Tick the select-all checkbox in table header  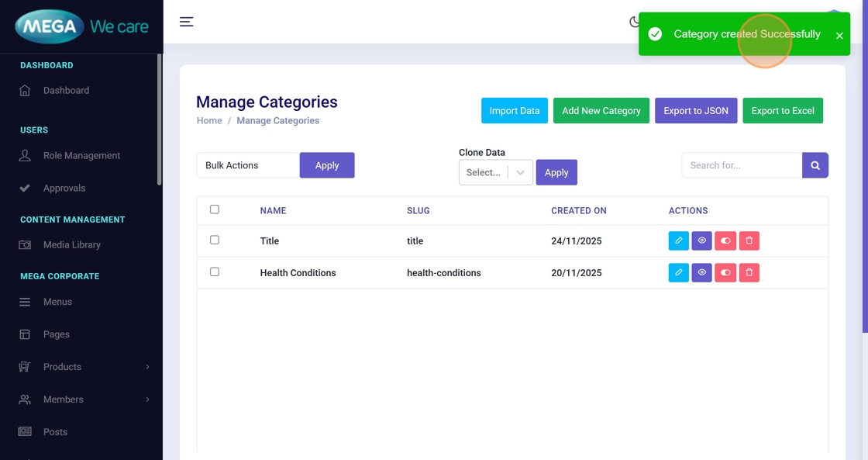click(215, 209)
